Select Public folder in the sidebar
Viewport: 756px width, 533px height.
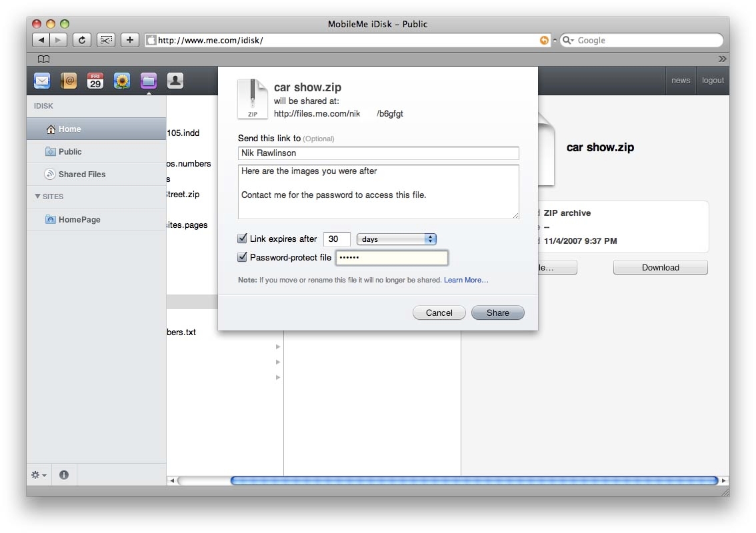97,151
